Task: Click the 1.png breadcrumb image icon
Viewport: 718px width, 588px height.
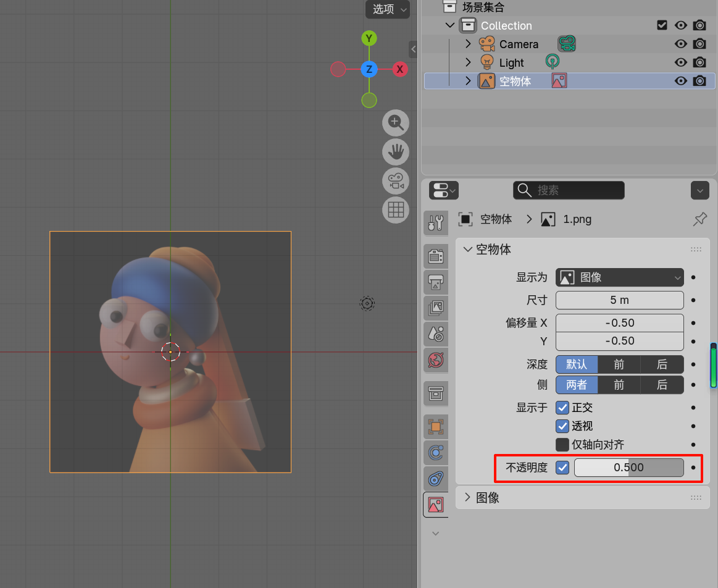Action: (x=548, y=219)
